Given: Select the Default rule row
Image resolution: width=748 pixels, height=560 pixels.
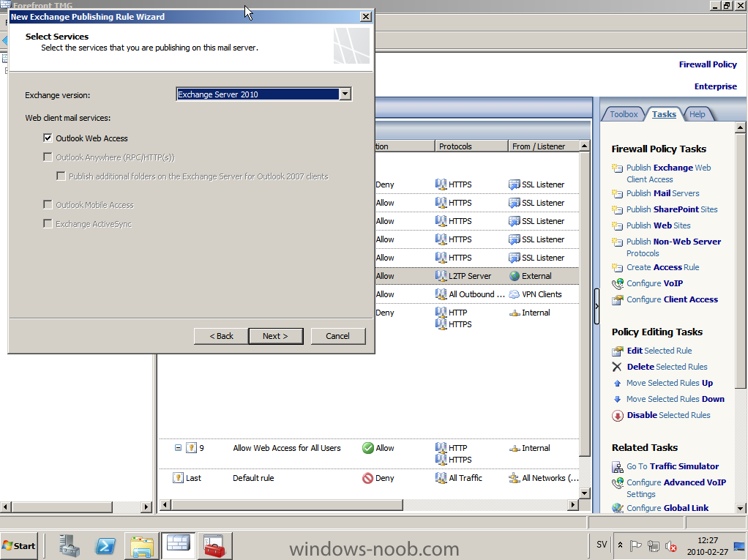Looking at the screenshot, I should (369, 478).
